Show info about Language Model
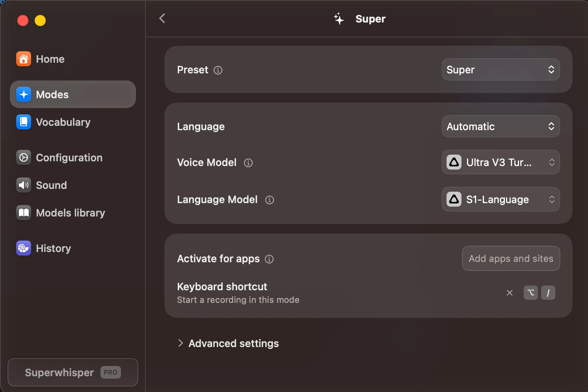Screen dimensions: 588x392 point(270,200)
